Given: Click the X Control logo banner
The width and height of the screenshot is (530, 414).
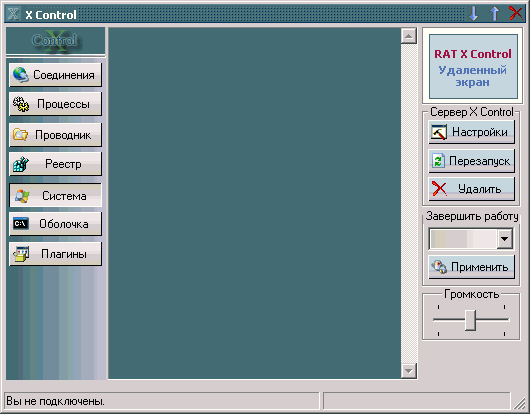Looking at the screenshot, I should tap(55, 41).
